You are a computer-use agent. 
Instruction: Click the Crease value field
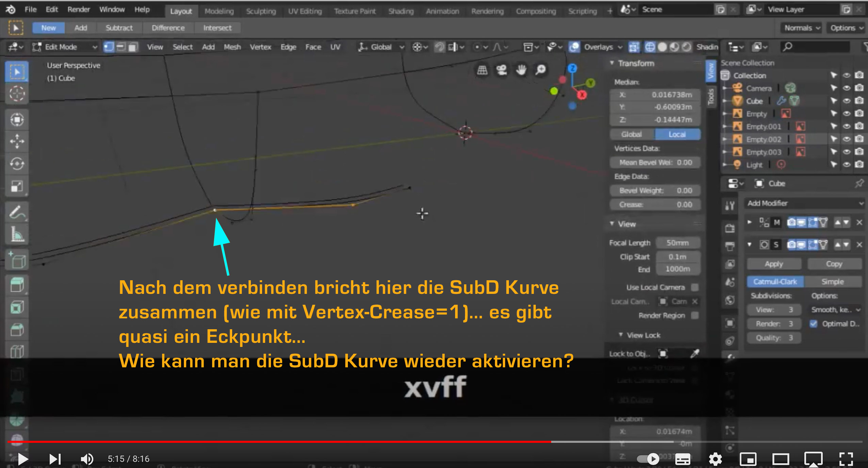pyautogui.click(x=655, y=205)
